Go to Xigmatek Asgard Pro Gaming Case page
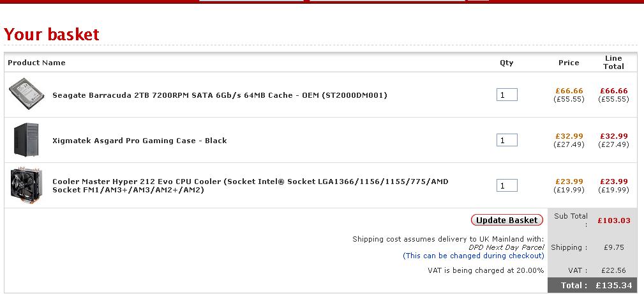644x294 pixels. 139,141
